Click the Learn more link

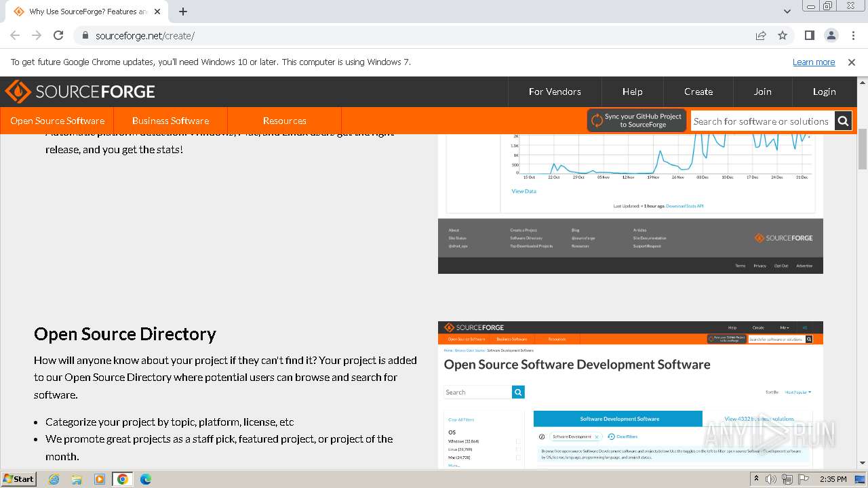[814, 62]
